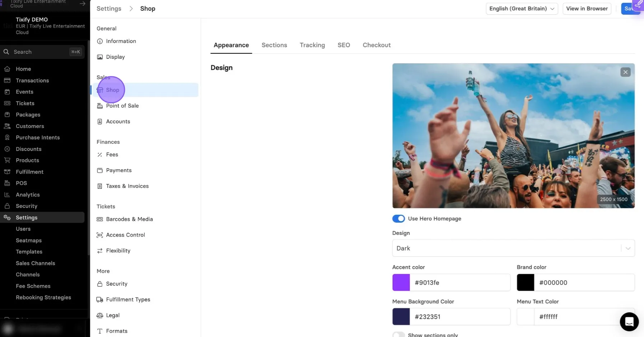Click the View in Browser button
The image size is (644, 337).
pos(587,9)
